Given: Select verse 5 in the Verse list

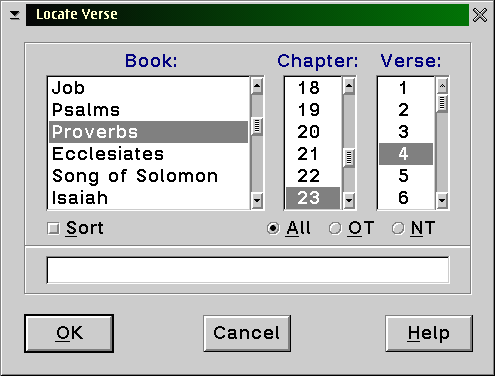Looking at the screenshot, I should 406,176.
